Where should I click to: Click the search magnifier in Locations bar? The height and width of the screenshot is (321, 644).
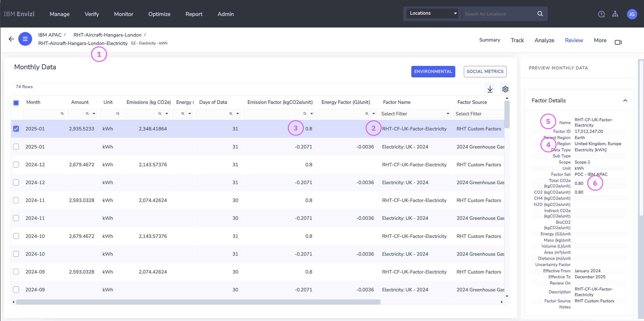point(540,14)
